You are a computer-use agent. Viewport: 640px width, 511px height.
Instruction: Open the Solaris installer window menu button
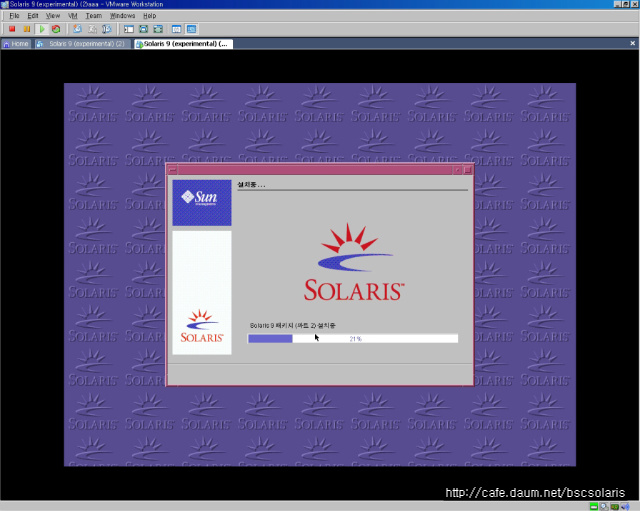[x=173, y=170]
